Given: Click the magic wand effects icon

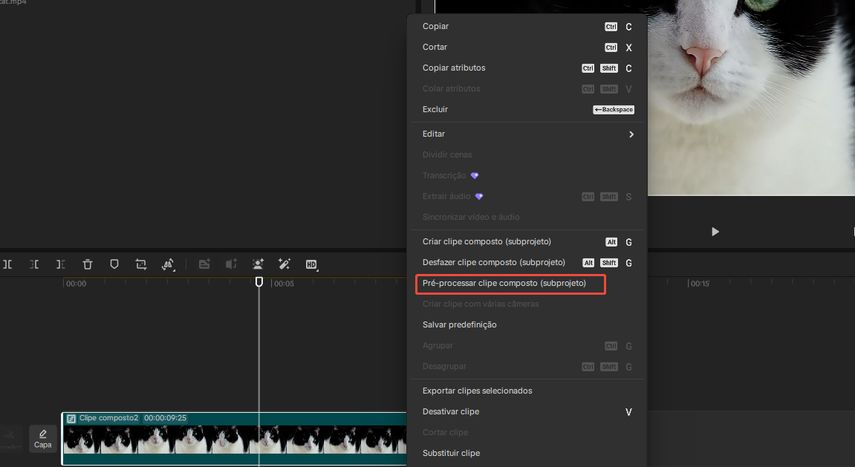Looking at the screenshot, I should [x=284, y=265].
